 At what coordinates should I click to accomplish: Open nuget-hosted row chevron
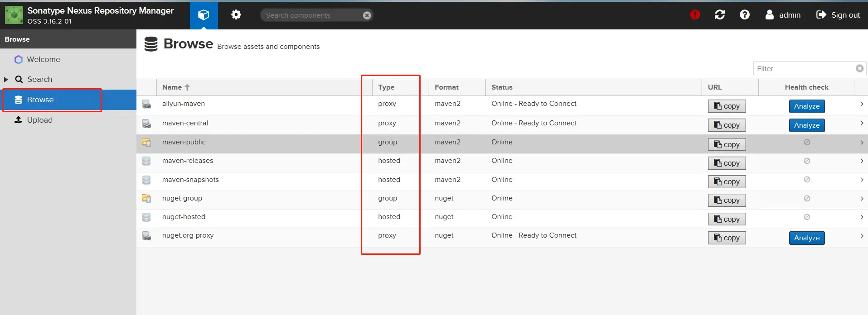[862, 217]
